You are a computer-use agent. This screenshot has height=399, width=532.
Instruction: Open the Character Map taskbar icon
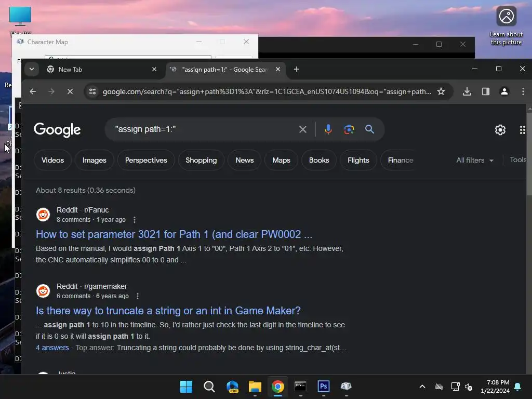pos(346,387)
